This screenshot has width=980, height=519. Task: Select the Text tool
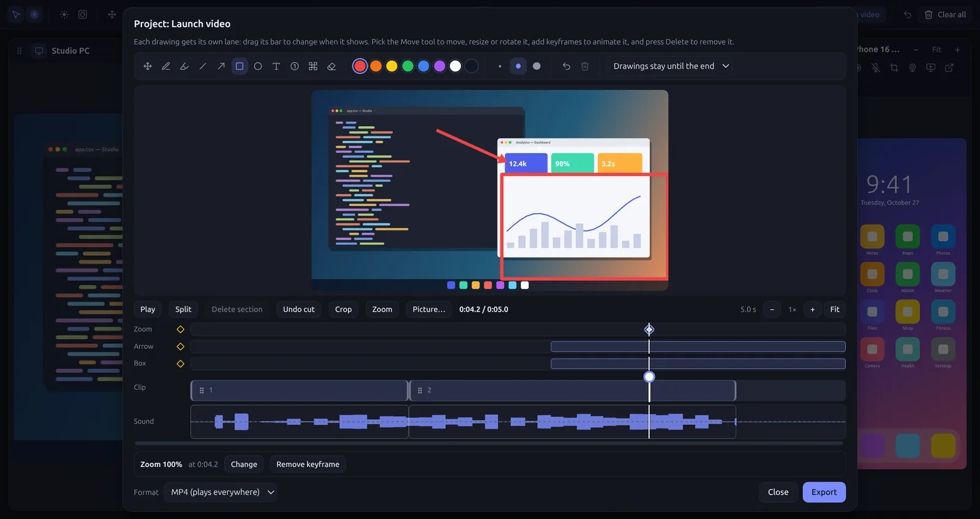tap(276, 66)
